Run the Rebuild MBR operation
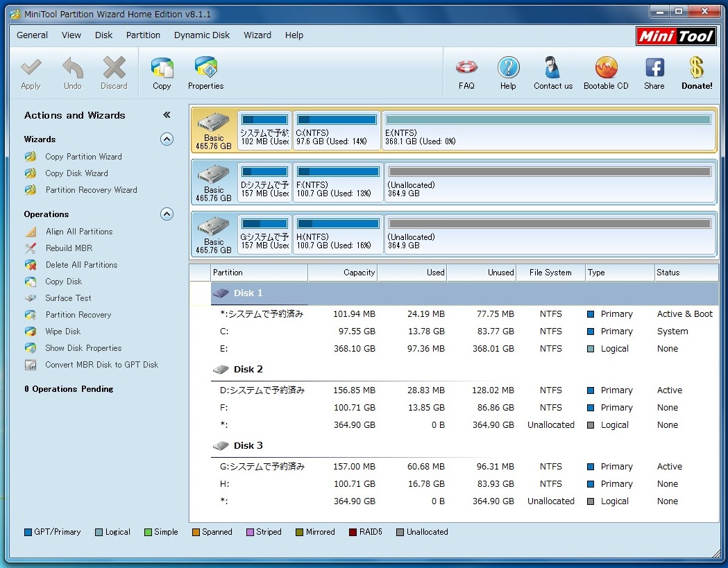This screenshot has width=728, height=568. 69,248
